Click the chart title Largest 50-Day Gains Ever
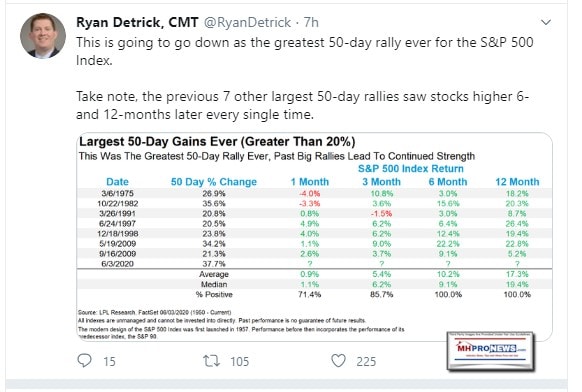The image size is (582, 392). pyautogui.click(x=217, y=142)
